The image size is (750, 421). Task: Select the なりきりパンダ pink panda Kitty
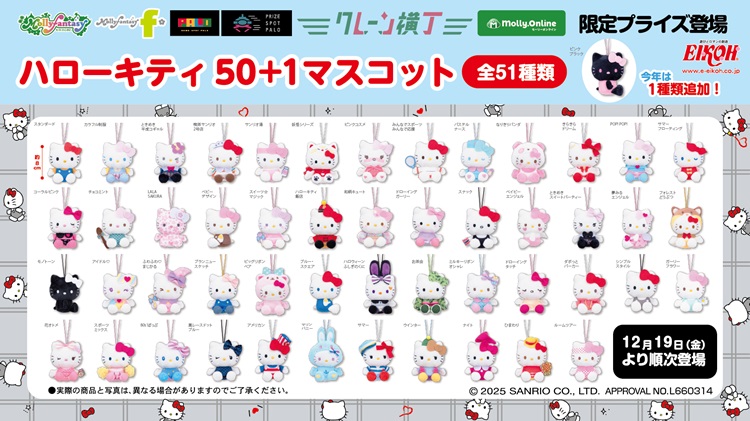tap(528, 163)
